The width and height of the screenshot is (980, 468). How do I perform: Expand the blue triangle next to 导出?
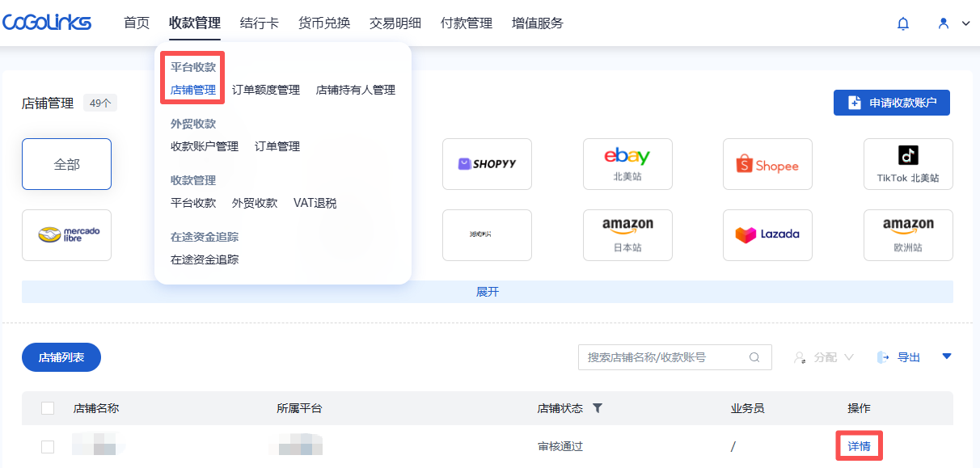[947, 356]
